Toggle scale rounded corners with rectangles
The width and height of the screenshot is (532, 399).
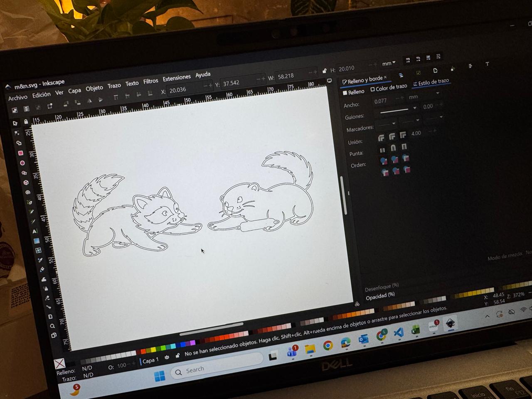click(x=418, y=59)
